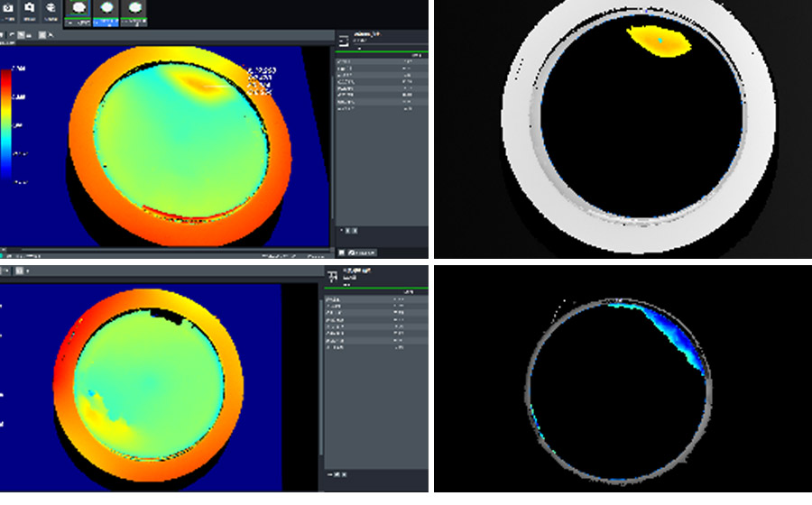The width and height of the screenshot is (812, 505).
Task: Select the first height image thumbnail
Action: (80, 8)
